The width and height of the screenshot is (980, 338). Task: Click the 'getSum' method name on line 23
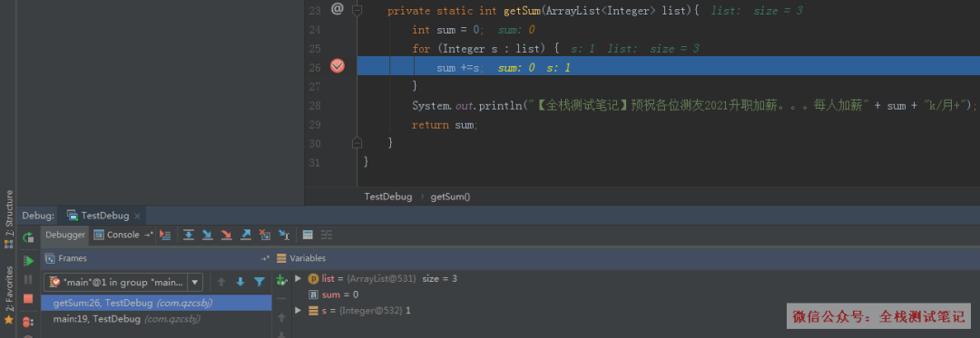tap(523, 11)
